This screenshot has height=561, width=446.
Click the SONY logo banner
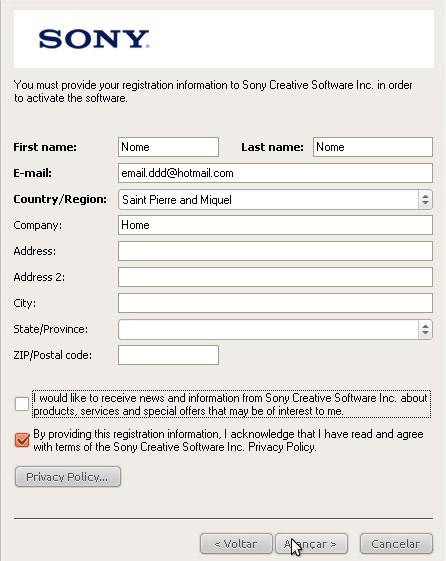224,39
